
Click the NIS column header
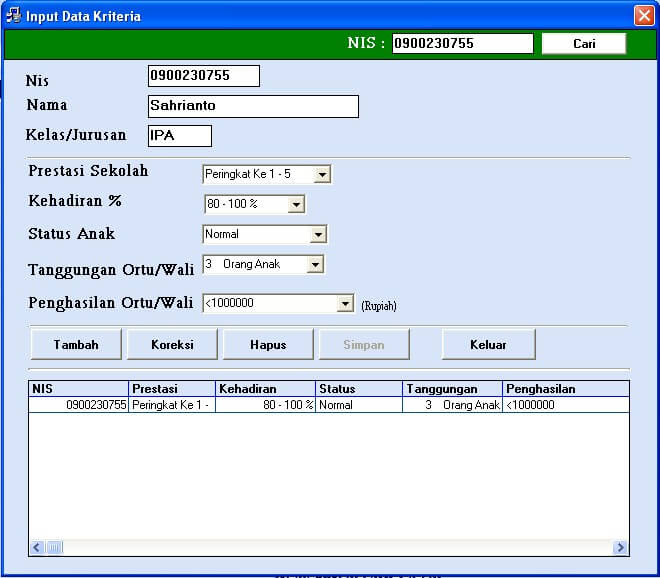79,389
